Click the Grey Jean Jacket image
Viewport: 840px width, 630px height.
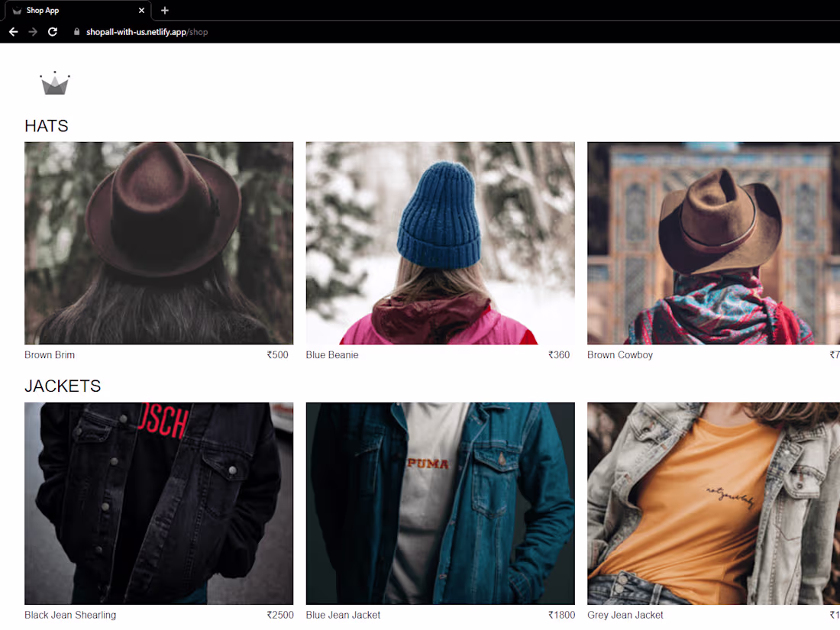point(713,503)
